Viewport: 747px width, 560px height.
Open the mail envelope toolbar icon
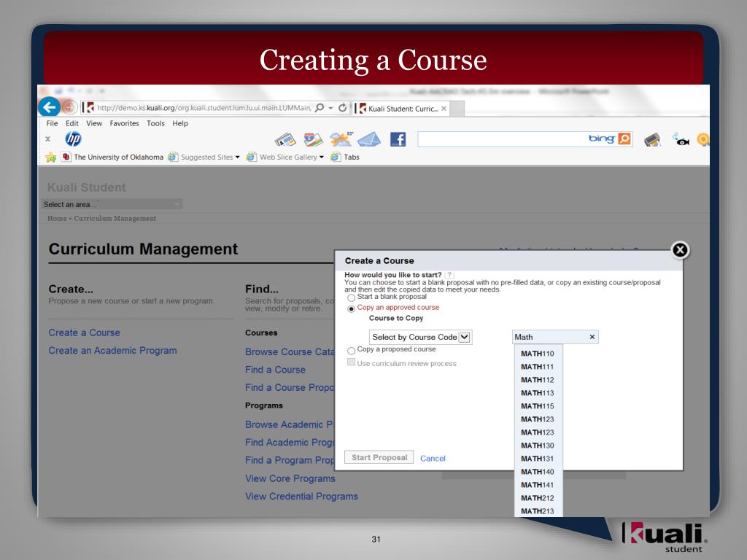click(x=368, y=139)
